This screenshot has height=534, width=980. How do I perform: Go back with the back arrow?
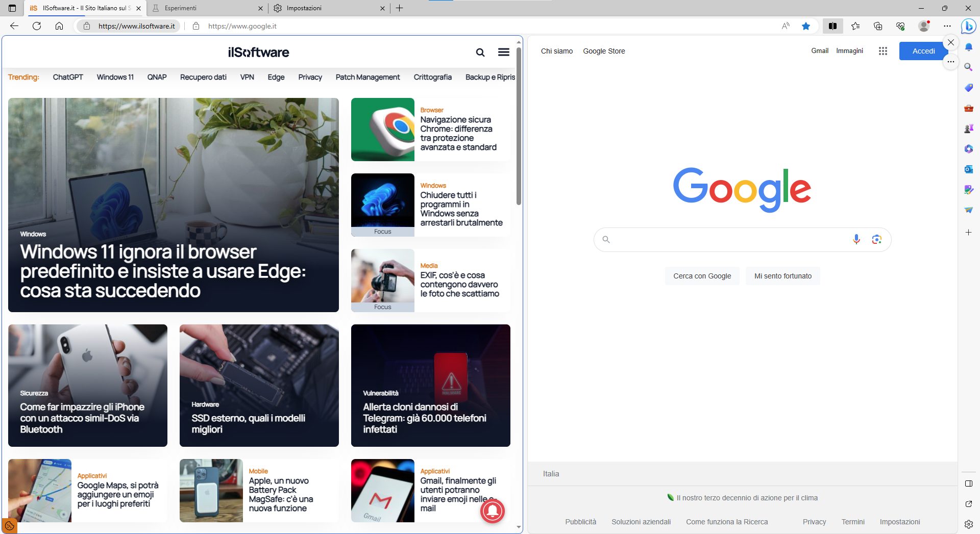click(x=14, y=26)
